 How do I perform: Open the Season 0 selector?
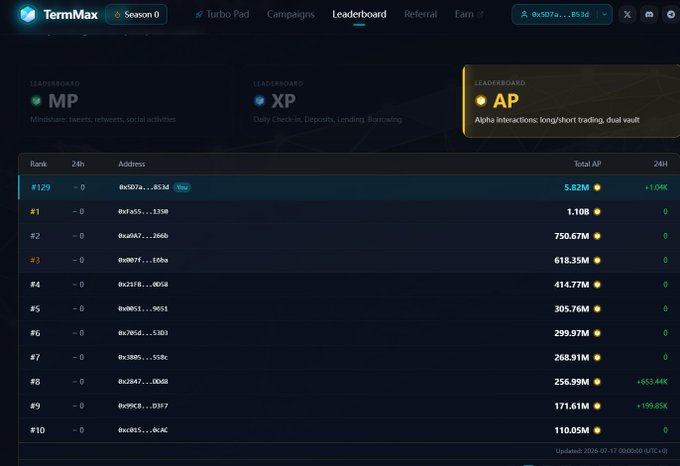pyautogui.click(x=136, y=14)
